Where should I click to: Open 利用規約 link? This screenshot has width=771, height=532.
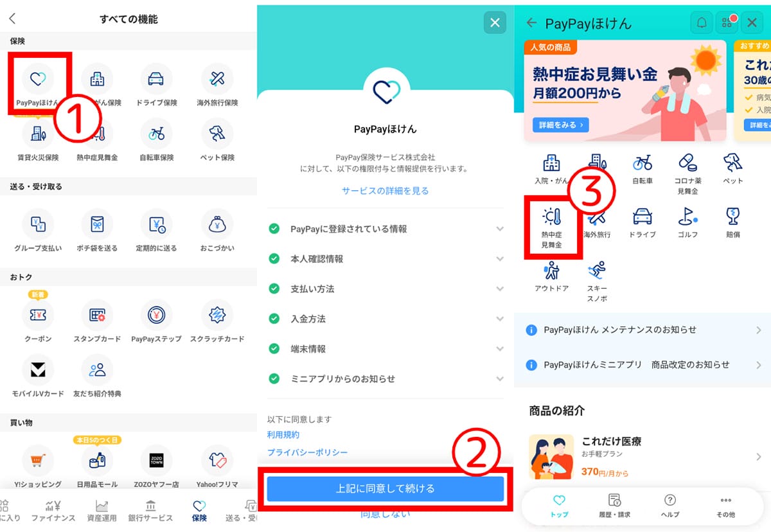coord(283,435)
